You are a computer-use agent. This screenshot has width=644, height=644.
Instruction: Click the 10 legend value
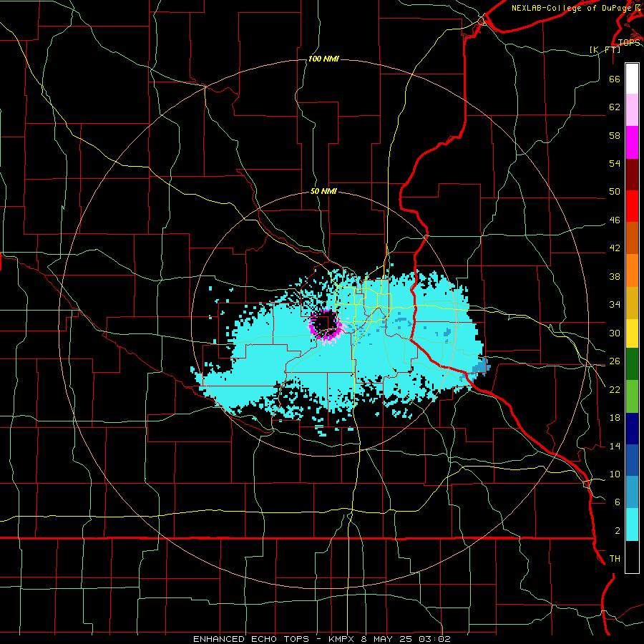pyautogui.click(x=615, y=474)
